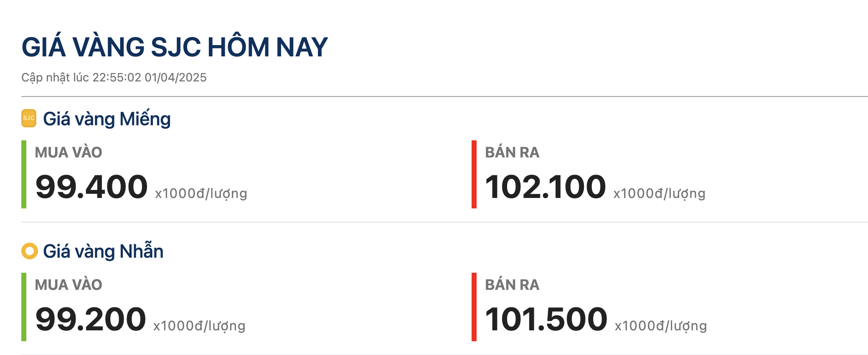Click the green bar beside the 99.400 price
Screen dimensions: 868x355
[x=24, y=174]
